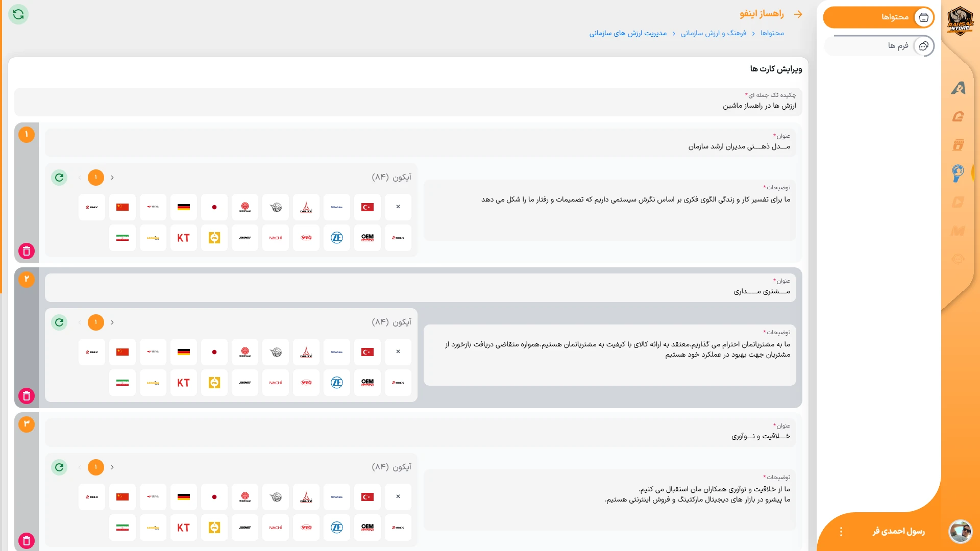980x551 pixels.
Task: Pick the KT logo icon in card 3
Action: pos(184,528)
